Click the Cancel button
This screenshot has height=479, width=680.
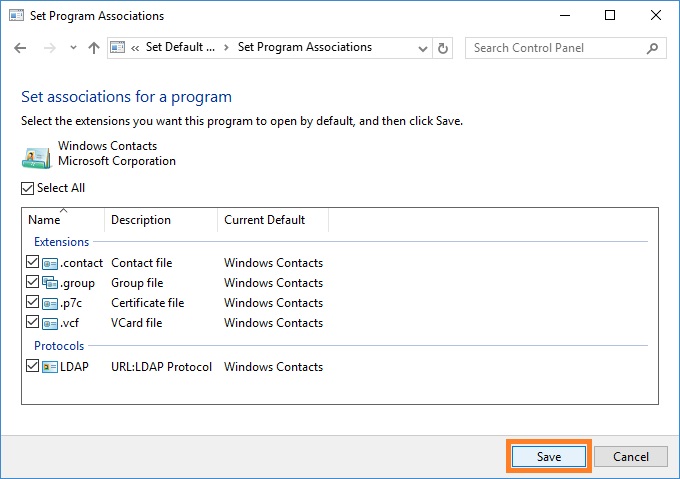(631, 456)
